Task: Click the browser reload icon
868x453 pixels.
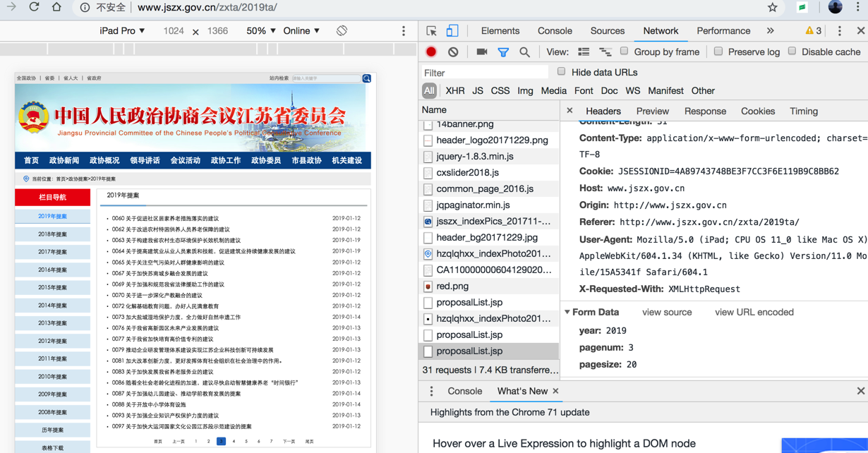Action: click(x=34, y=7)
